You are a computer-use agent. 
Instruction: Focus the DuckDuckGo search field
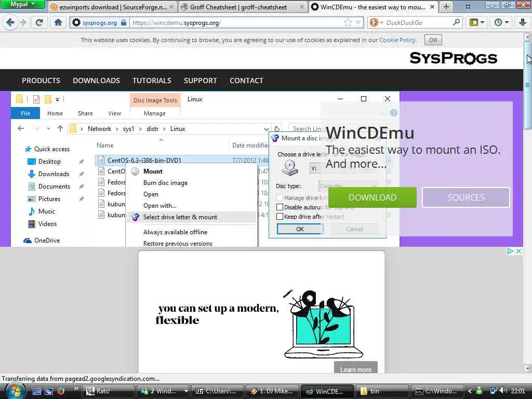click(418, 23)
